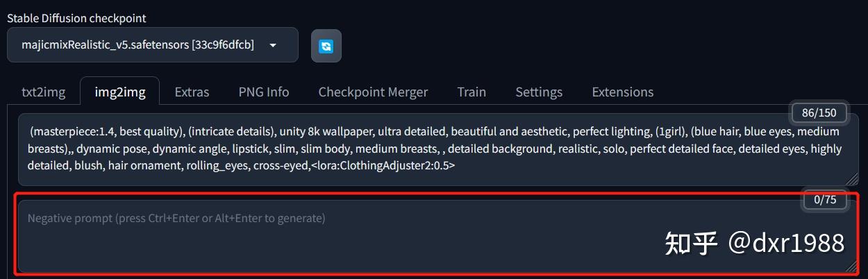The image size is (868, 279).
Task: Go to the PNG Info tab
Action: click(264, 92)
